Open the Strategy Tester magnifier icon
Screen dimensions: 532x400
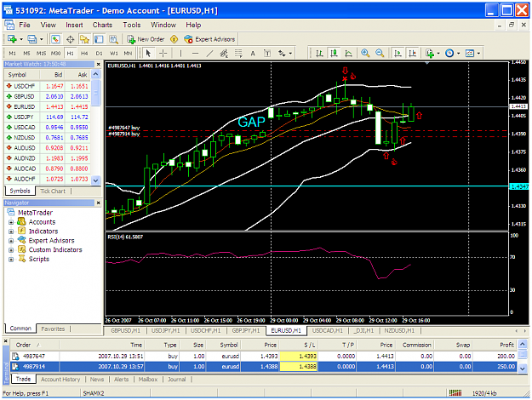(x=113, y=39)
